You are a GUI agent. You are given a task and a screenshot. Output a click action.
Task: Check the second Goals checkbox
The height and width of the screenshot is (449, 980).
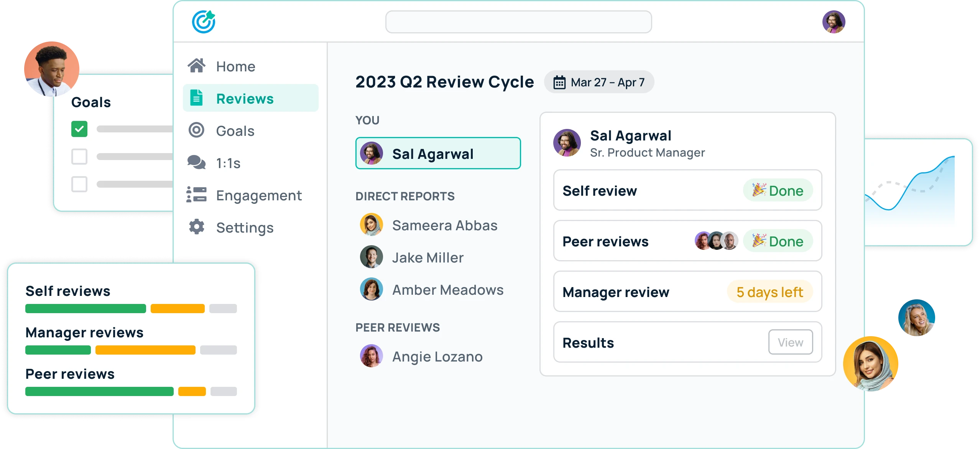tap(79, 157)
